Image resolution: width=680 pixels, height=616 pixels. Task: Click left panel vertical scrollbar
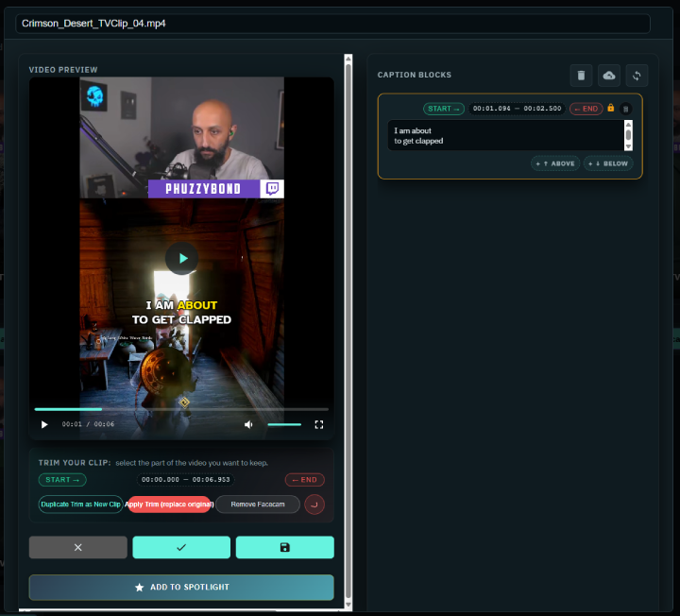point(348,330)
